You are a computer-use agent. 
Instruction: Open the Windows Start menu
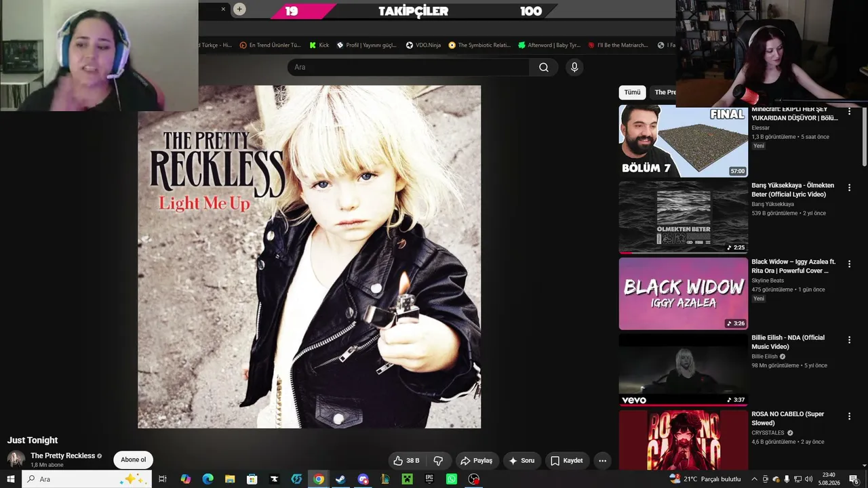click(x=10, y=479)
